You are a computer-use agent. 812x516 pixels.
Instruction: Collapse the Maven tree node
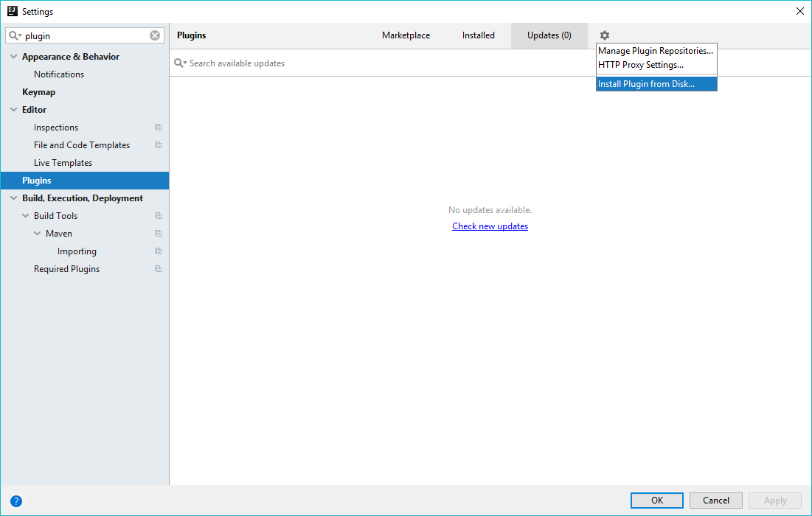[38, 234]
